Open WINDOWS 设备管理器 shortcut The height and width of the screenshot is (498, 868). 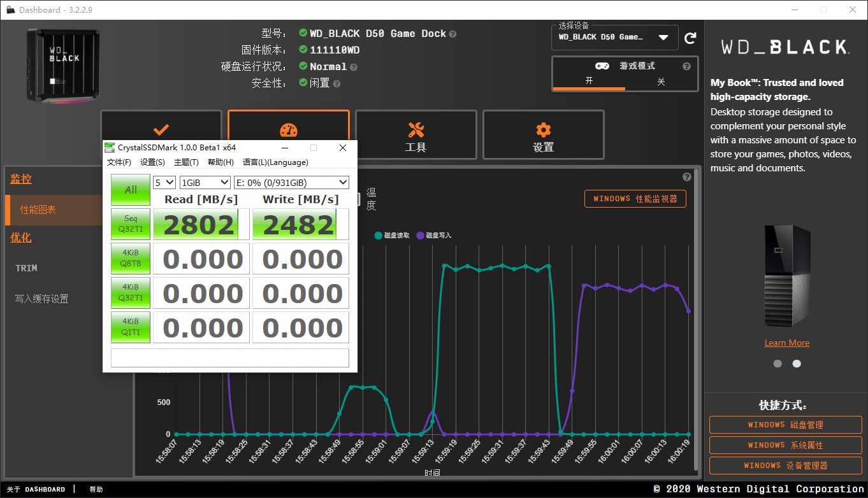click(x=786, y=466)
